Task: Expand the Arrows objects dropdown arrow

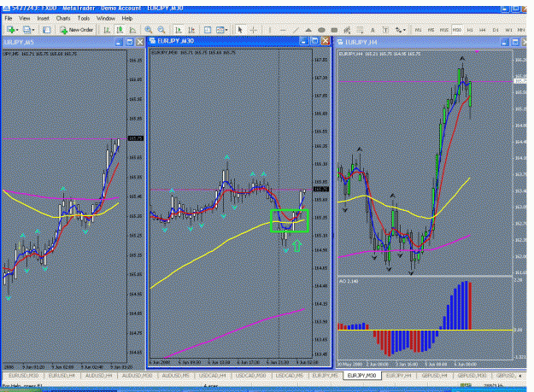Action: point(404,30)
